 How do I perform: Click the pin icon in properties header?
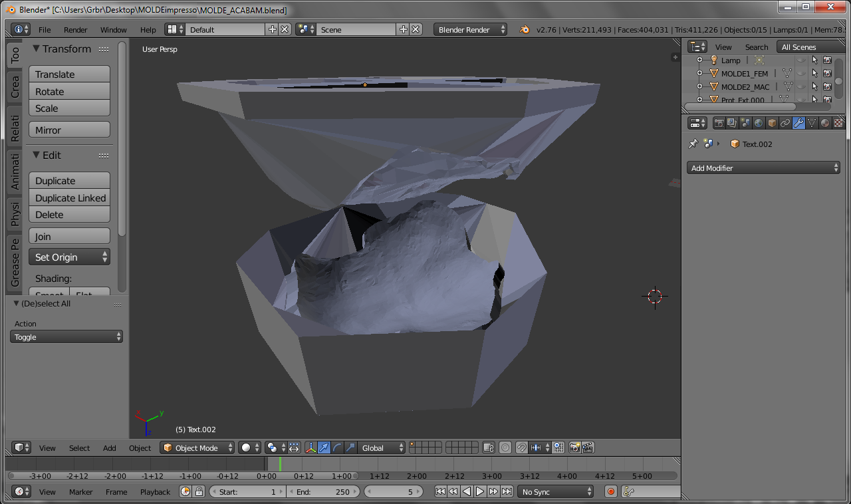(x=693, y=144)
